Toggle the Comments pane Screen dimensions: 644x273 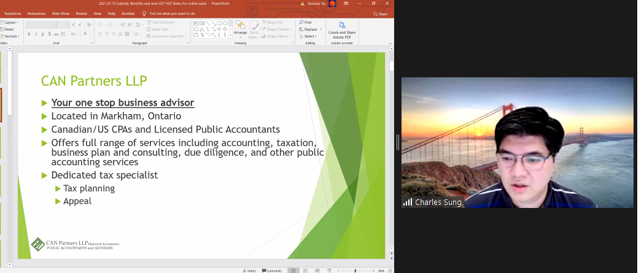click(x=272, y=271)
